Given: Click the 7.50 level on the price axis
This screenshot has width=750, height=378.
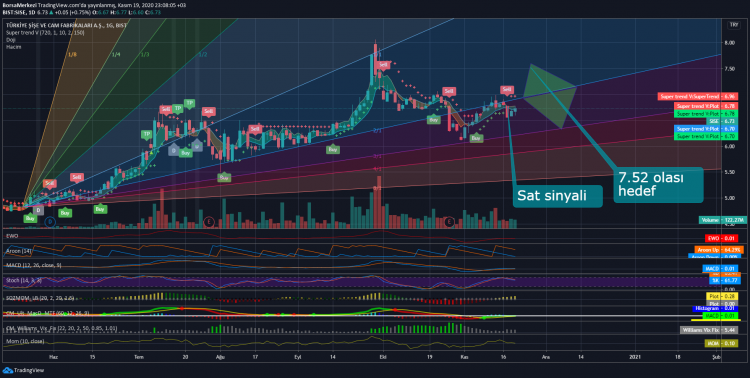Looking at the screenshot, I should pyautogui.click(x=729, y=69).
